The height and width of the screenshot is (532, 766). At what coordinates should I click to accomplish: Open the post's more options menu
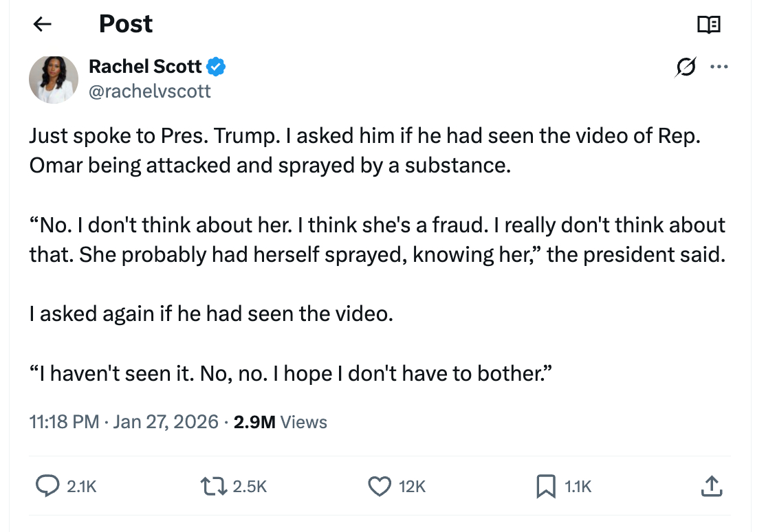[719, 67]
